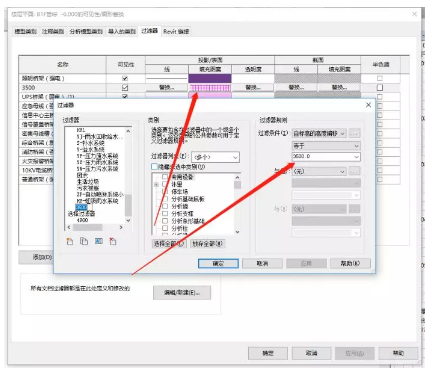The width and height of the screenshot is (433, 374).
Task: Click the rename filter icon below filter list
Action: (99, 241)
